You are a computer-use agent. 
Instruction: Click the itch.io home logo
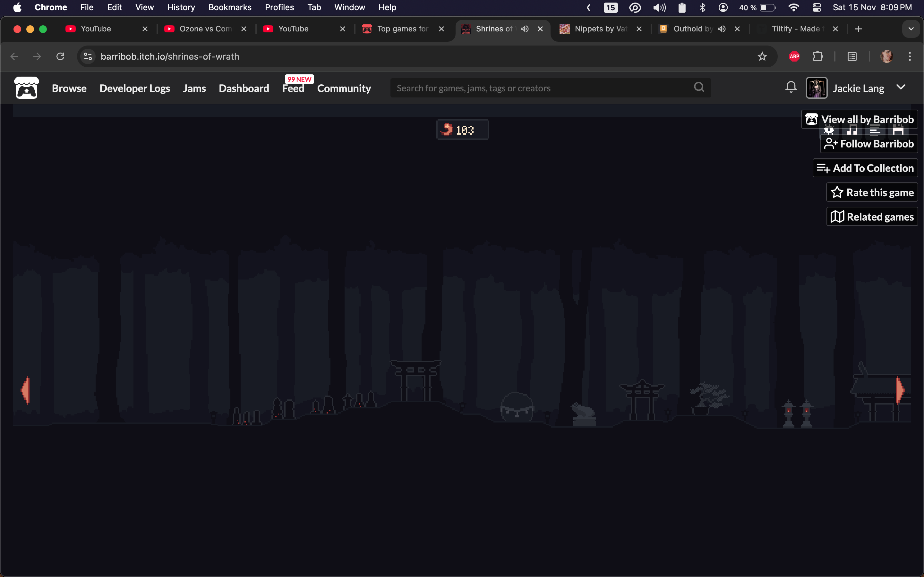point(26,88)
